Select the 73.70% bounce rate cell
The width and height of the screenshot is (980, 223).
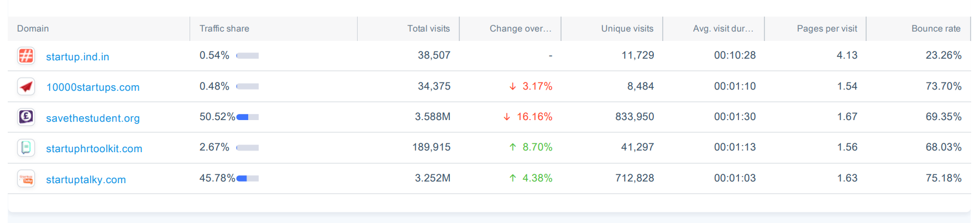(x=944, y=86)
